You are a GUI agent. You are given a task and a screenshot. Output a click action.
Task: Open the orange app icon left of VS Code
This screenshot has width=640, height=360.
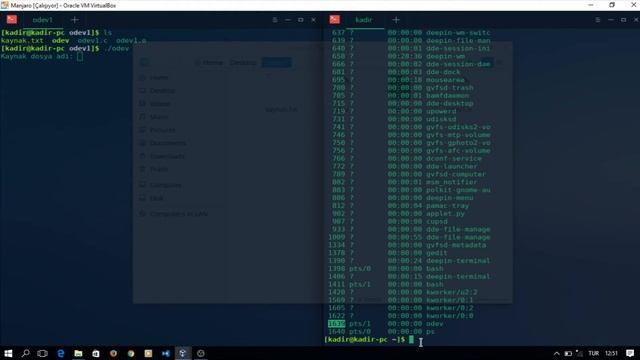148,353
